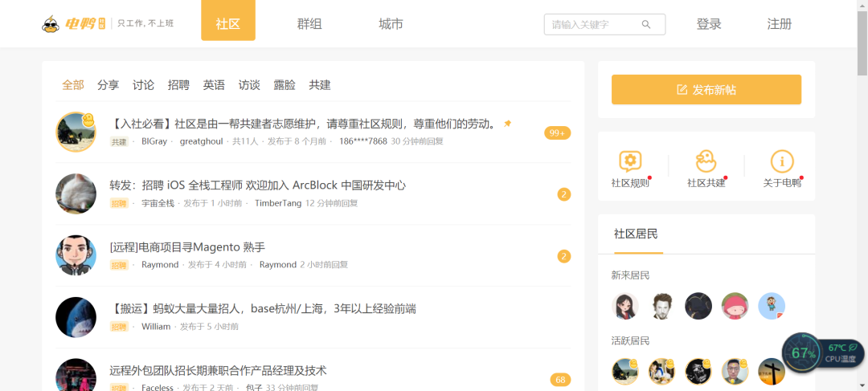The height and width of the screenshot is (391, 868).
Task: Switch to 群组 navigation tab
Action: (309, 24)
